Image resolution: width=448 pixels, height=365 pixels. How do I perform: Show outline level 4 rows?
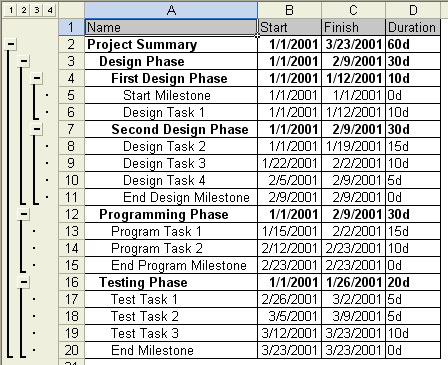(x=50, y=10)
